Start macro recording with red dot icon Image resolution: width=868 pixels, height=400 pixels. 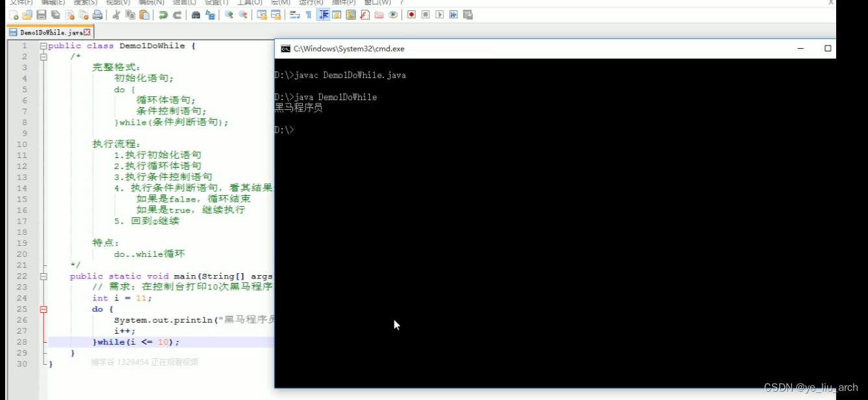(411, 14)
